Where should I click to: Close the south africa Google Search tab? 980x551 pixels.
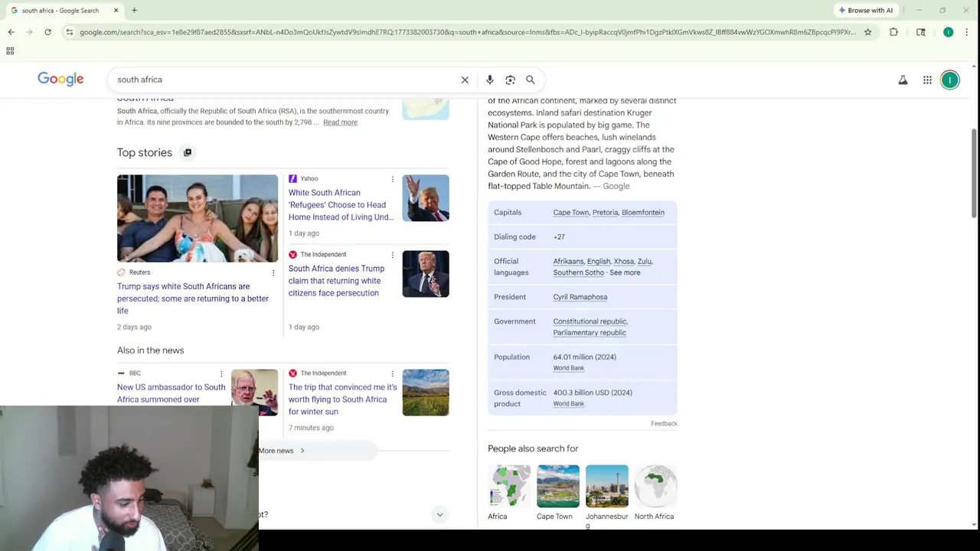[x=116, y=10]
